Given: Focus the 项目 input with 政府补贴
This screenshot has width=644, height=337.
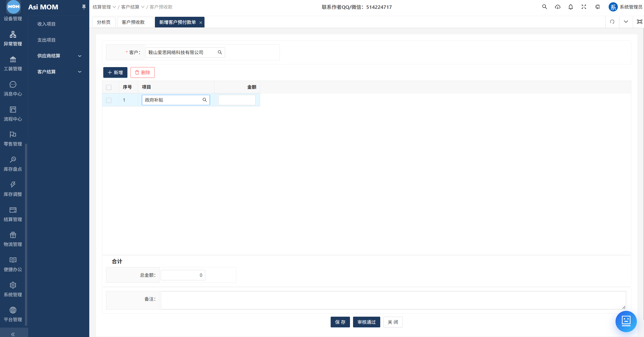Looking at the screenshot, I should (x=176, y=100).
